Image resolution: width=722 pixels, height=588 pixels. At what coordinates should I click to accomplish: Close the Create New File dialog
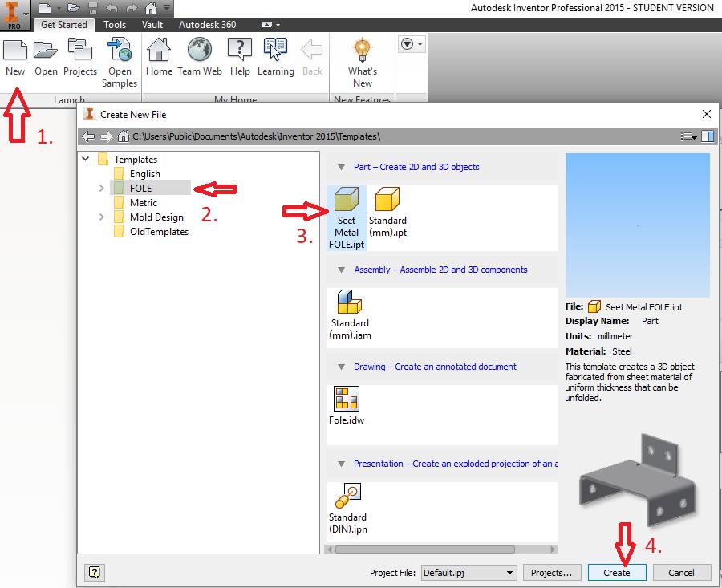click(707, 114)
